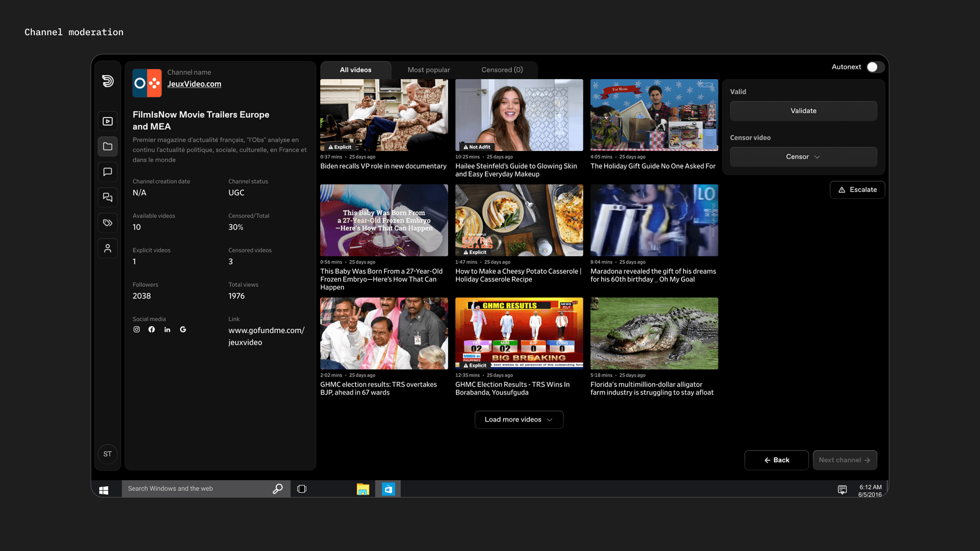
Task: Switch to Censored (0) tab
Action: point(502,70)
